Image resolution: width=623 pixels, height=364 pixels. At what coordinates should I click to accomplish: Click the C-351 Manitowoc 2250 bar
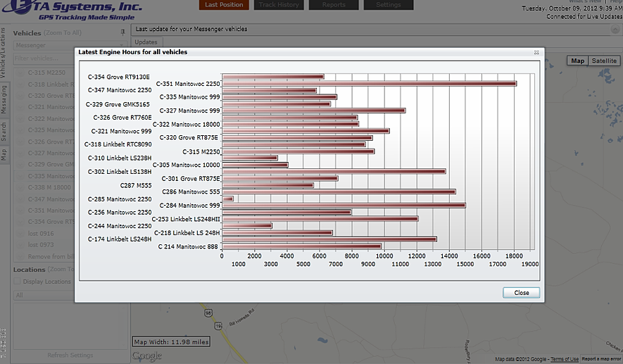pyautogui.click(x=369, y=84)
